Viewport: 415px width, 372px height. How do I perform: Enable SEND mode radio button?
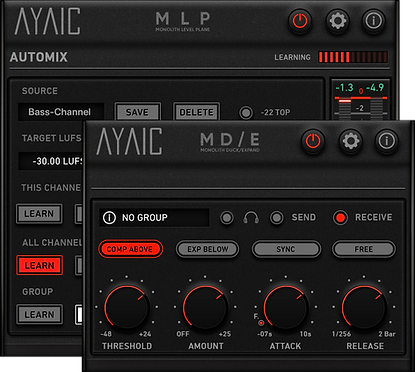click(276, 218)
